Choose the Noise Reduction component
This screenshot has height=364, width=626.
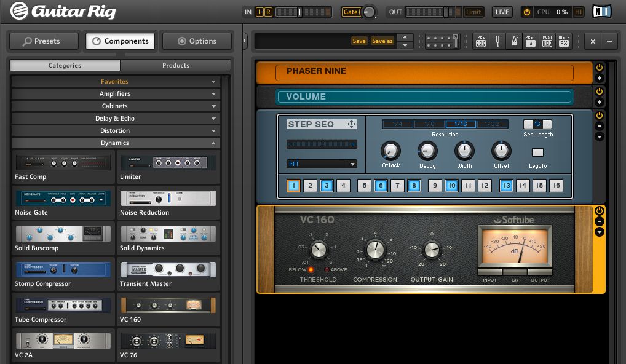[x=168, y=203]
